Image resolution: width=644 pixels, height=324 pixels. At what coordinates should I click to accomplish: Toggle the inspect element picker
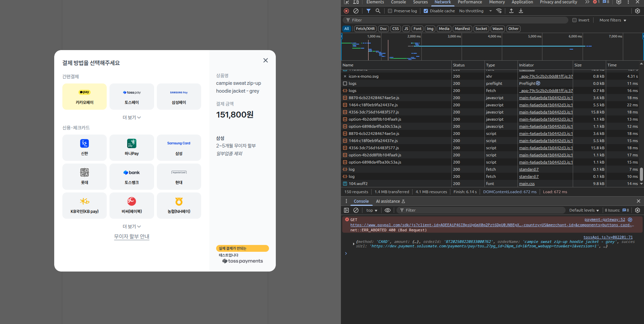346,2
